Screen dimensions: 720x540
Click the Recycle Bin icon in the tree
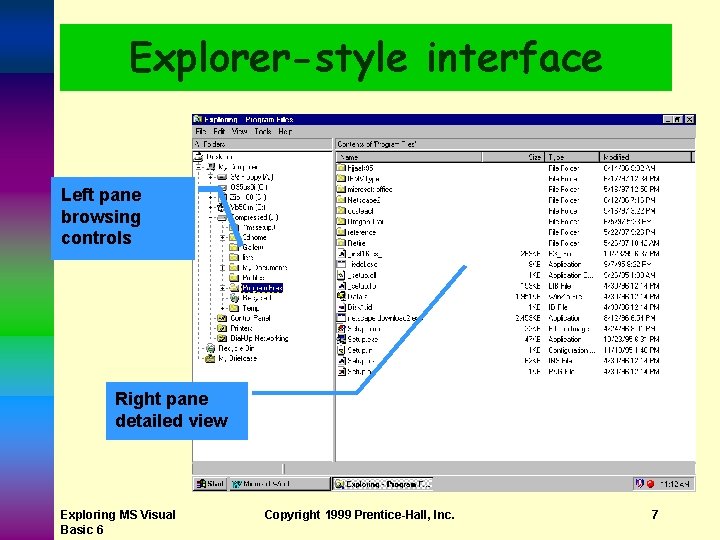(210, 349)
